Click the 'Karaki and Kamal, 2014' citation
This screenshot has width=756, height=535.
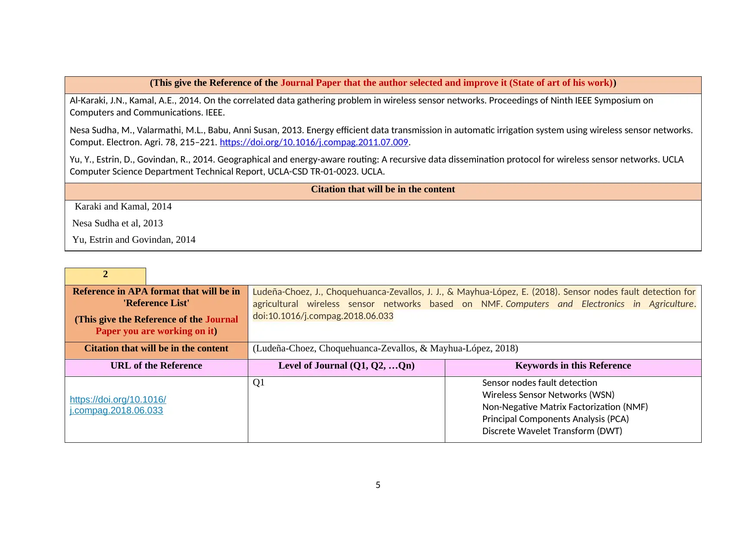[x=123, y=206]
